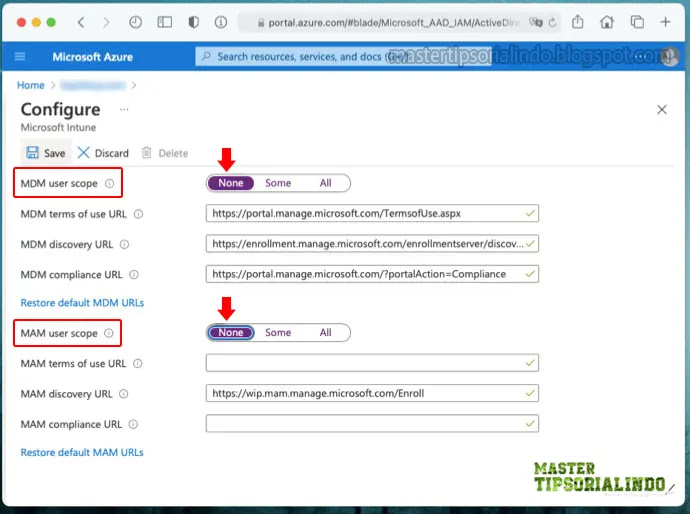Viewport: 690px width, 514px height.
Task: Click the empty MAM terms of use URL field
Action: coord(372,363)
